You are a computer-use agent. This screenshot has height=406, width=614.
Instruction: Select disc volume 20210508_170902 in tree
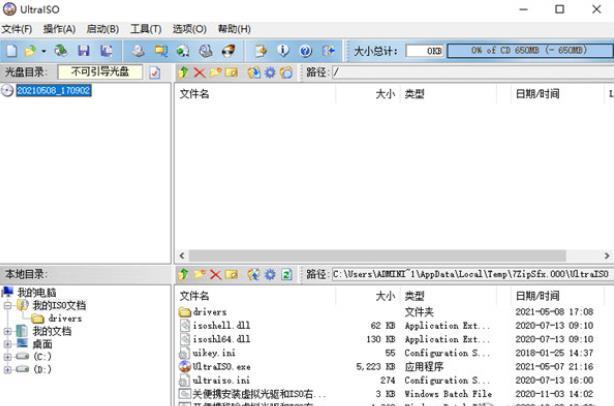pyautogui.click(x=54, y=90)
